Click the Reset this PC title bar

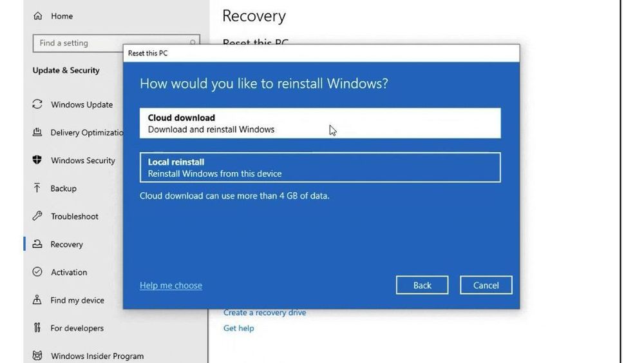321,53
